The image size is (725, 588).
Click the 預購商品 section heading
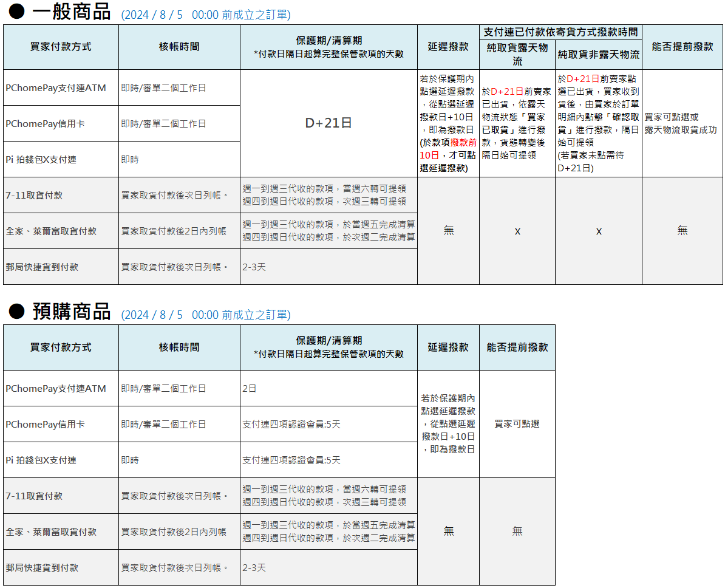pos(72,312)
